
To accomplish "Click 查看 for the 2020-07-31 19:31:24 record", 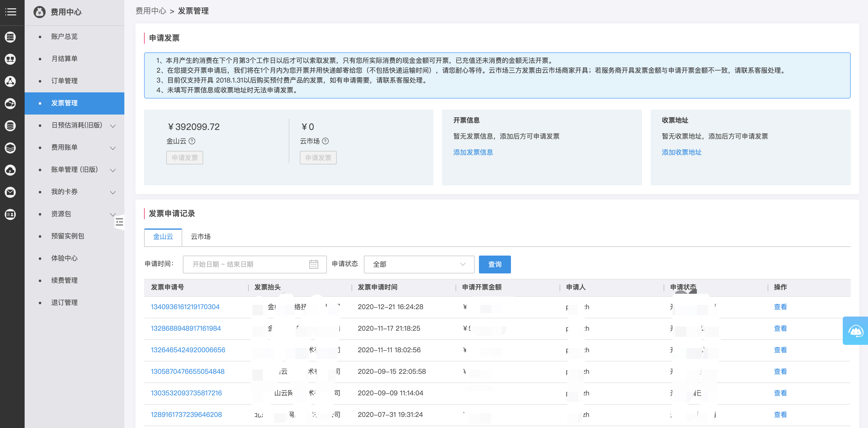I will point(780,415).
